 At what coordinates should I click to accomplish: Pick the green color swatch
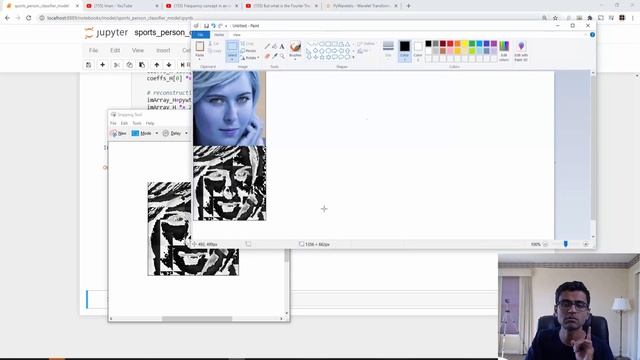click(x=472, y=43)
